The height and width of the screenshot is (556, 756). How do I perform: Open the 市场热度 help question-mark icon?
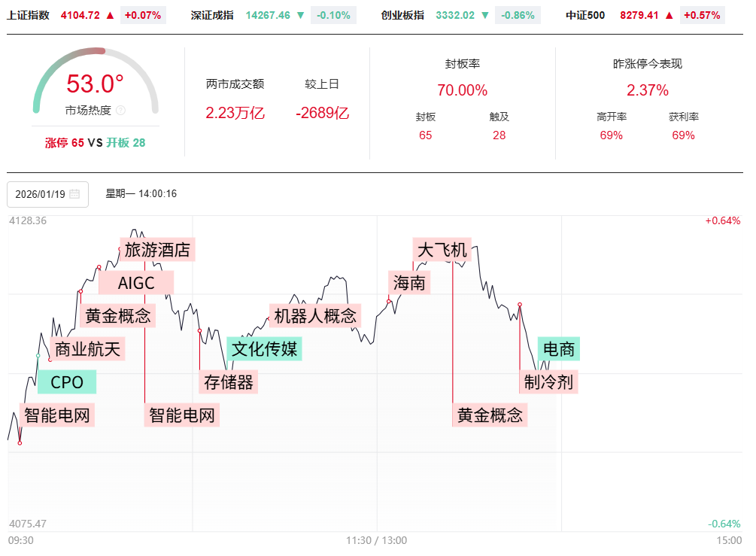tap(120, 111)
